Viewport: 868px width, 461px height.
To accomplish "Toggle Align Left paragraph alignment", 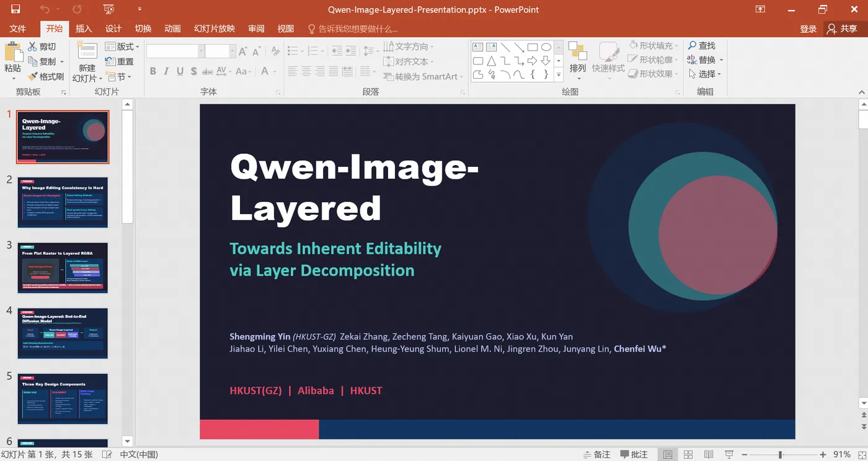I will 293,71.
